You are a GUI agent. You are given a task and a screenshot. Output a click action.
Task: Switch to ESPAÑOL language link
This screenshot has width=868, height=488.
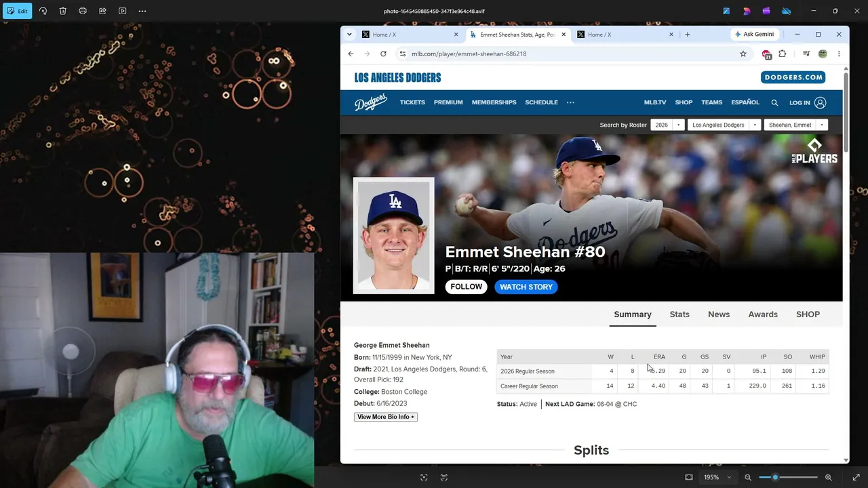pyautogui.click(x=745, y=102)
